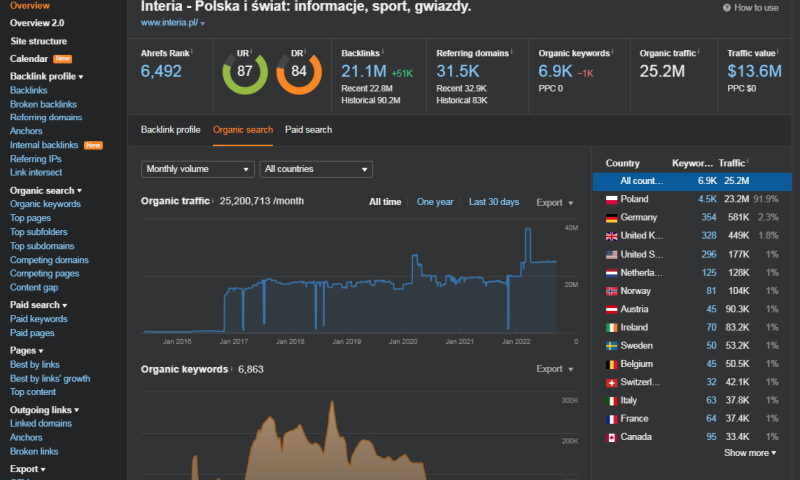The image size is (800, 480).
Task: Open the www.interia.pl URL dropdown arrow
Action: [203, 23]
